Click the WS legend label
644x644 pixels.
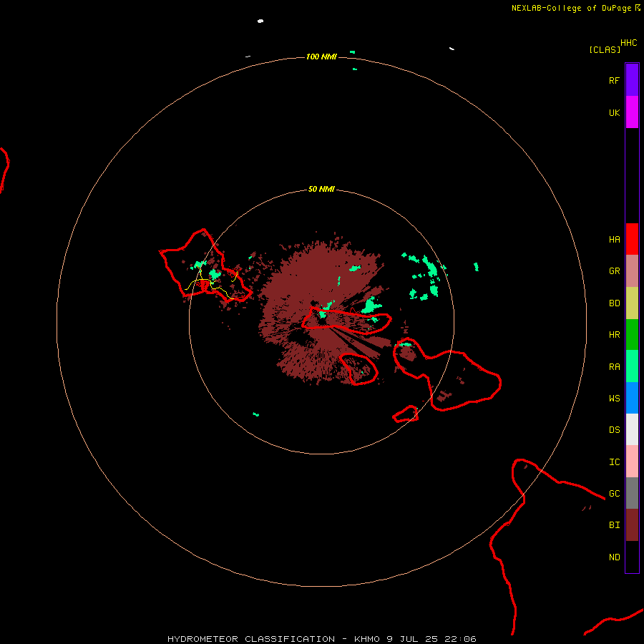[x=615, y=398]
